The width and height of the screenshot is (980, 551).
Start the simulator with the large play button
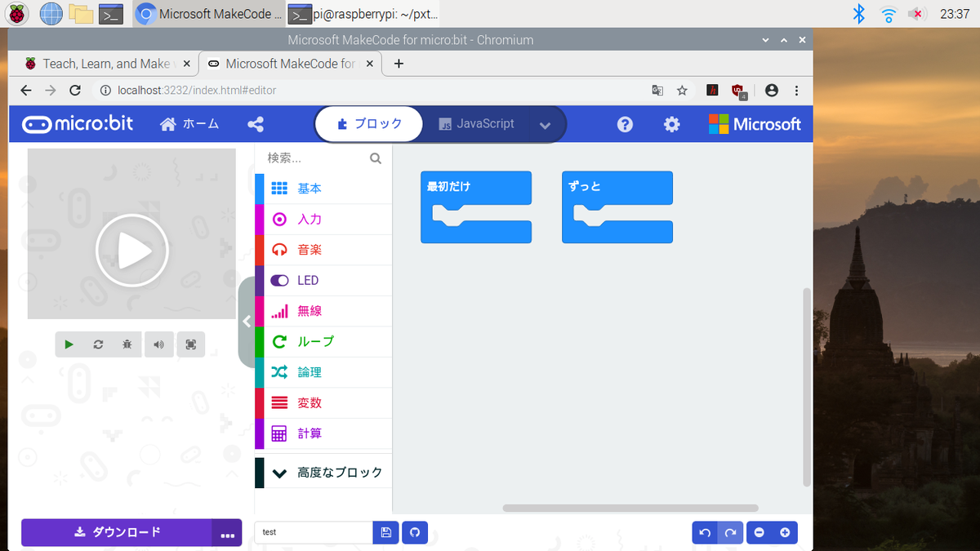click(x=131, y=251)
